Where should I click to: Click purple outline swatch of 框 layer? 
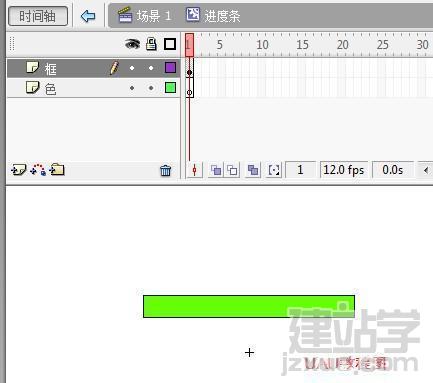click(x=170, y=68)
